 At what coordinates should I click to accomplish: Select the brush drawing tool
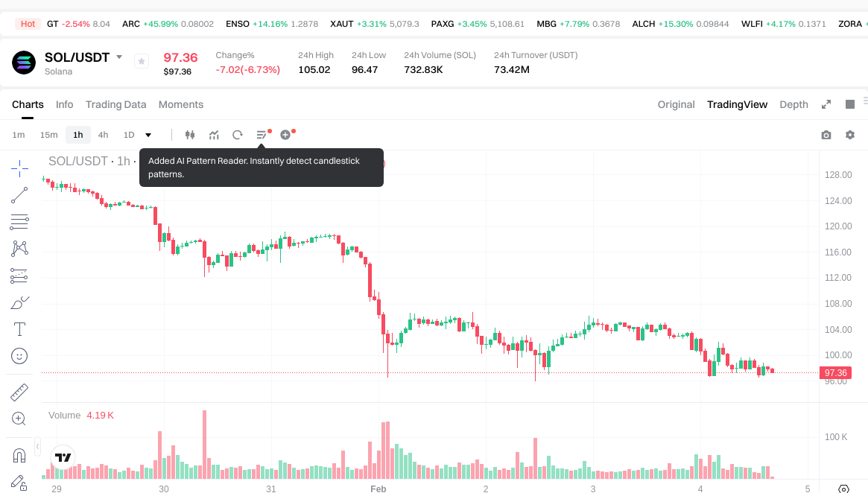tap(19, 303)
